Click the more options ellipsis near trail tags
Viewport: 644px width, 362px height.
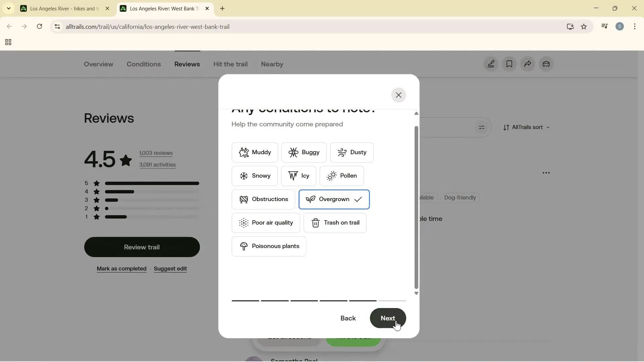tap(546, 173)
